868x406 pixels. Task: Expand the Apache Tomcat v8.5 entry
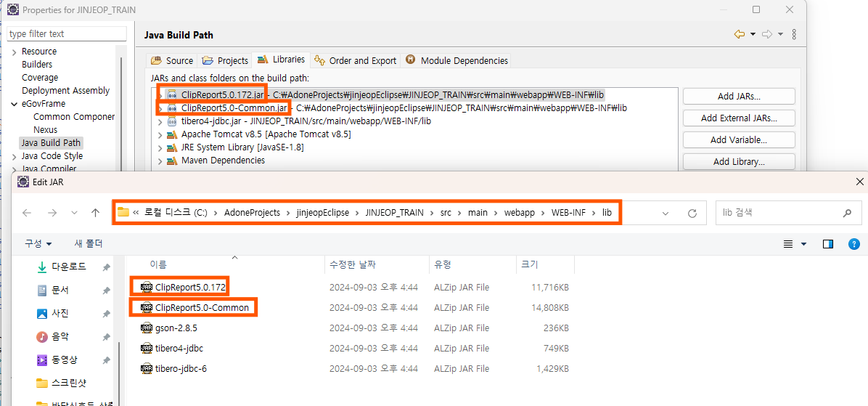click(160, 134)
